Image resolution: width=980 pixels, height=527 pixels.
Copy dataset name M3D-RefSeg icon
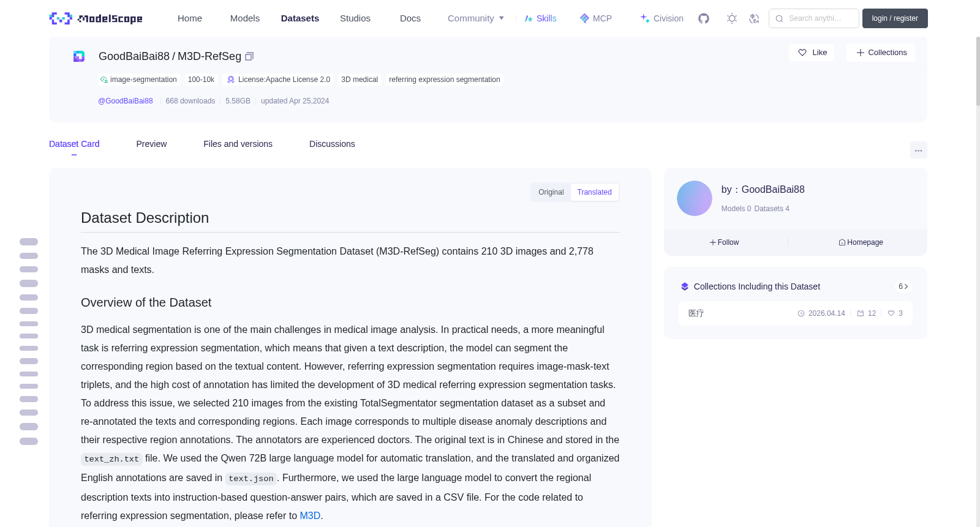[249, 56]
